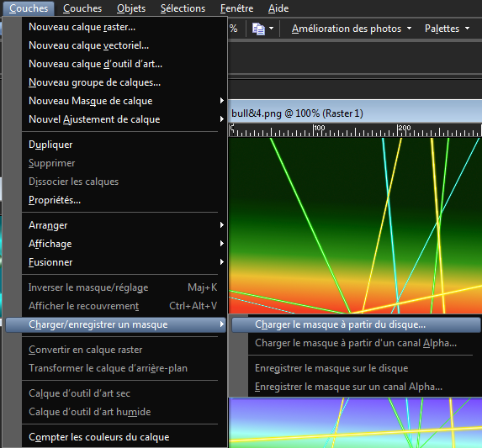Select Charger le masque à partir d'un canal Alpha

click(x=356, y=343)
